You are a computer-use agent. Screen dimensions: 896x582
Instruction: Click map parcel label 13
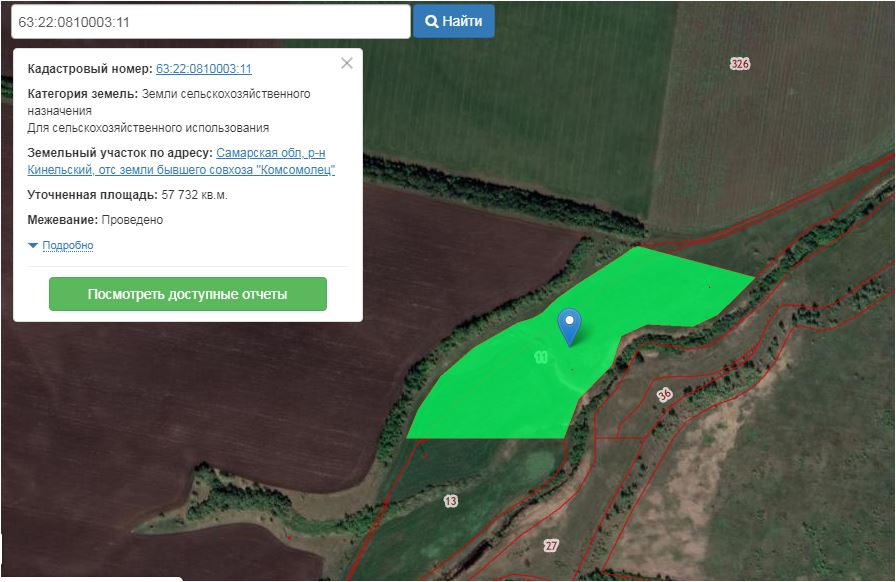coord(450,501)
